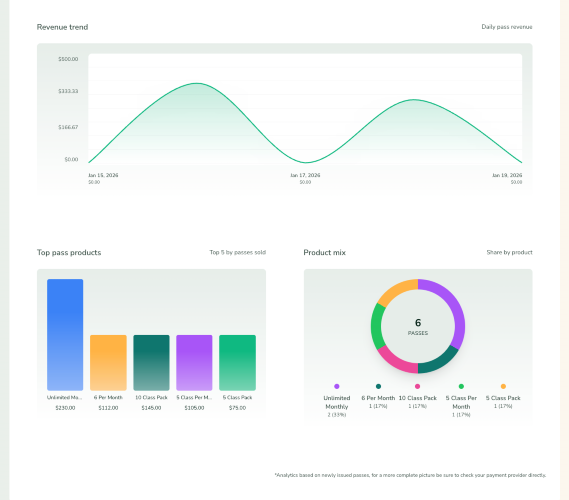Click the $500.00 y-axis label
The width and height of the screenshot is (569, 500).
pyautogui.click(x=68, y=59)
